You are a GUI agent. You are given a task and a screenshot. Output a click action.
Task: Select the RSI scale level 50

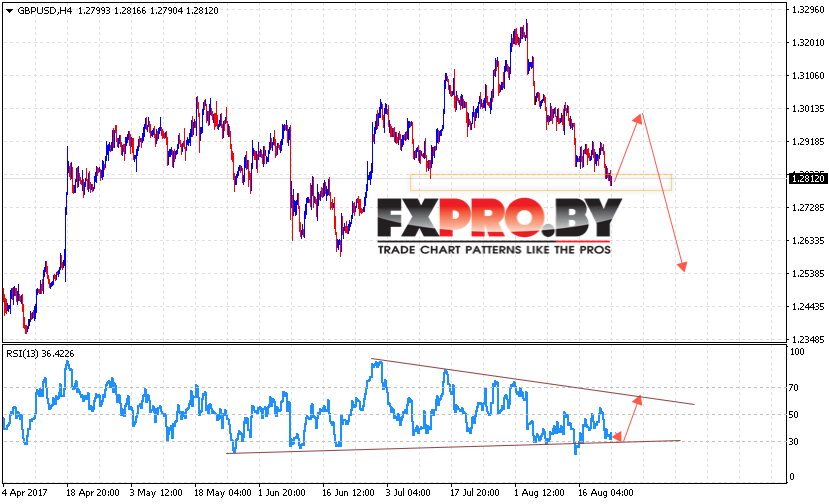794,415
